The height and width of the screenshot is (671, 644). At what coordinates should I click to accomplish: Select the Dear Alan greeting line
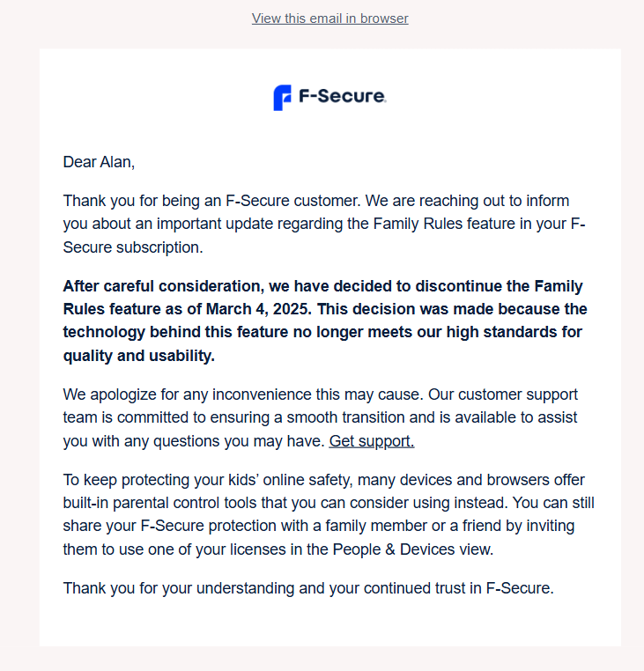99,162
